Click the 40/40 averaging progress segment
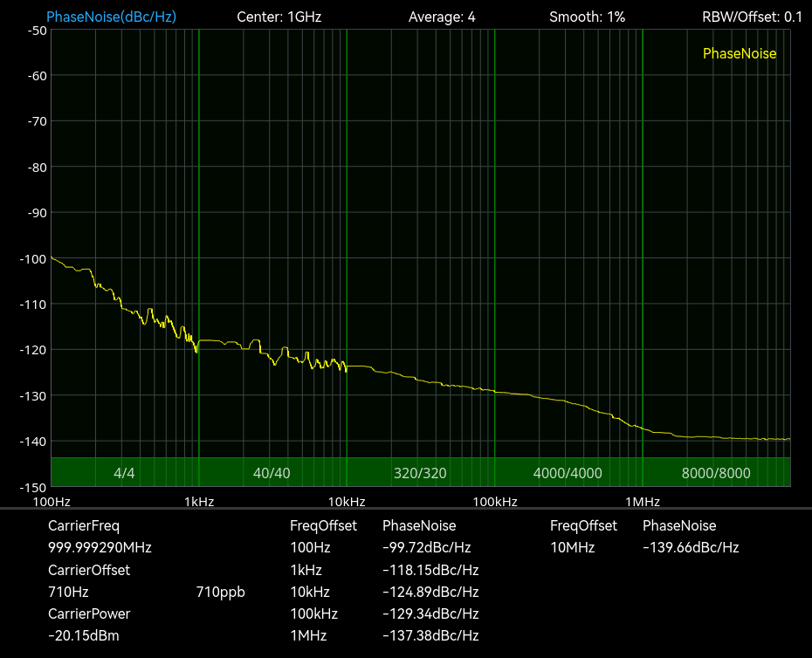This screenshot has width=812, height=658. click(272, 473)
